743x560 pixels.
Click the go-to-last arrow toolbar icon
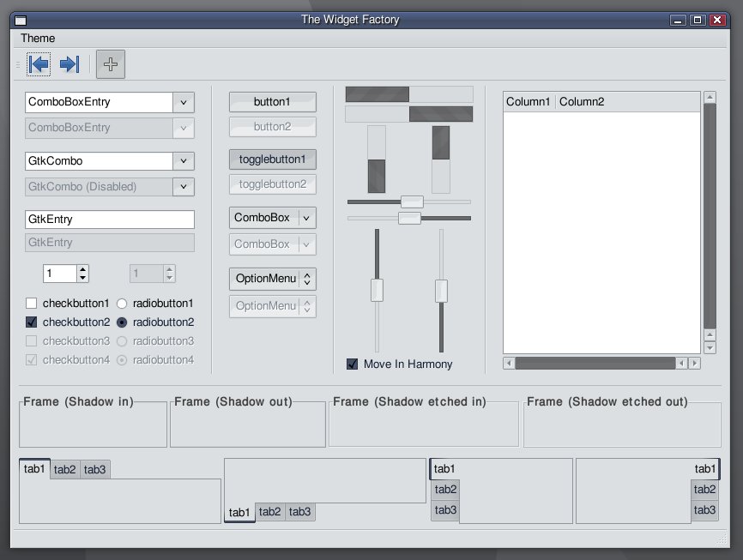click(x=69, y=64)
